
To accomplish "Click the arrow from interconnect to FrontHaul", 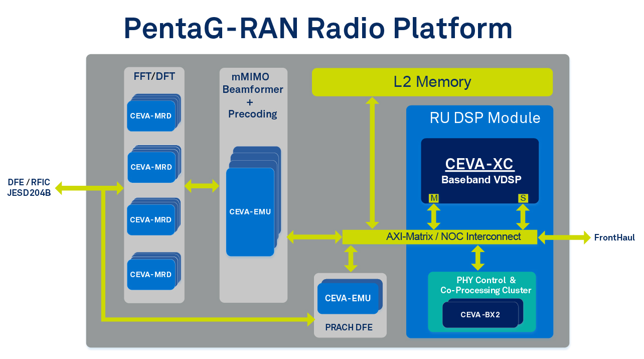I will coord(564,237).
